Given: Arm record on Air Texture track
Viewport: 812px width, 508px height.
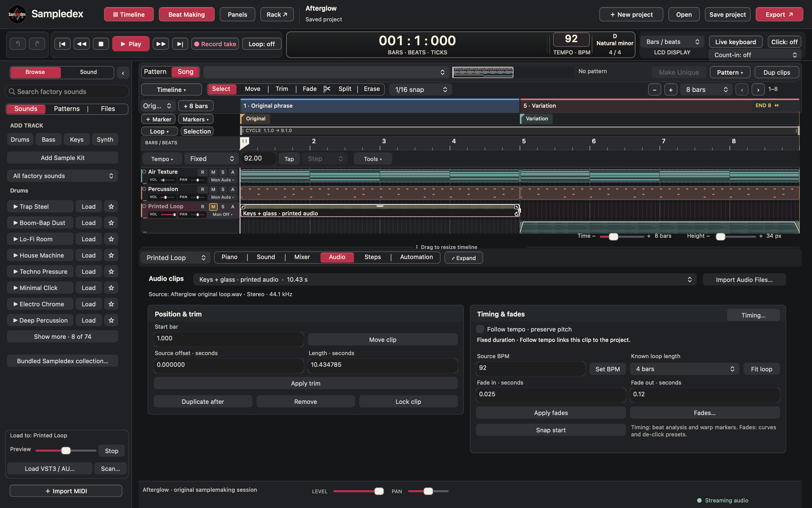Looking at the screenshot, I should (202, 172).
